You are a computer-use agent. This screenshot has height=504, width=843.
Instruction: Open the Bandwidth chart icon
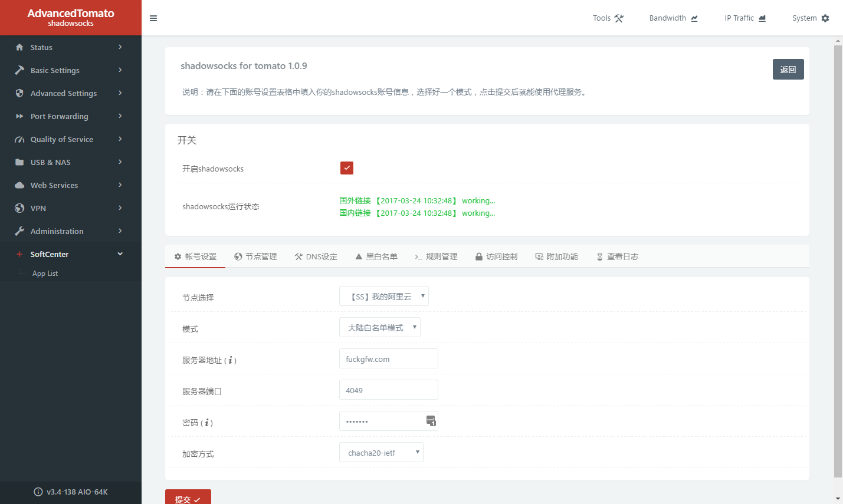[694, 18]
